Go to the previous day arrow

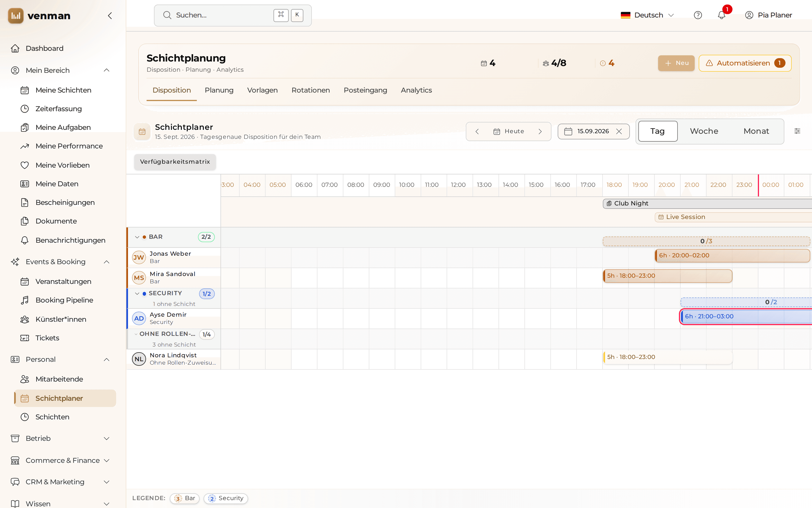pos(477,131)
